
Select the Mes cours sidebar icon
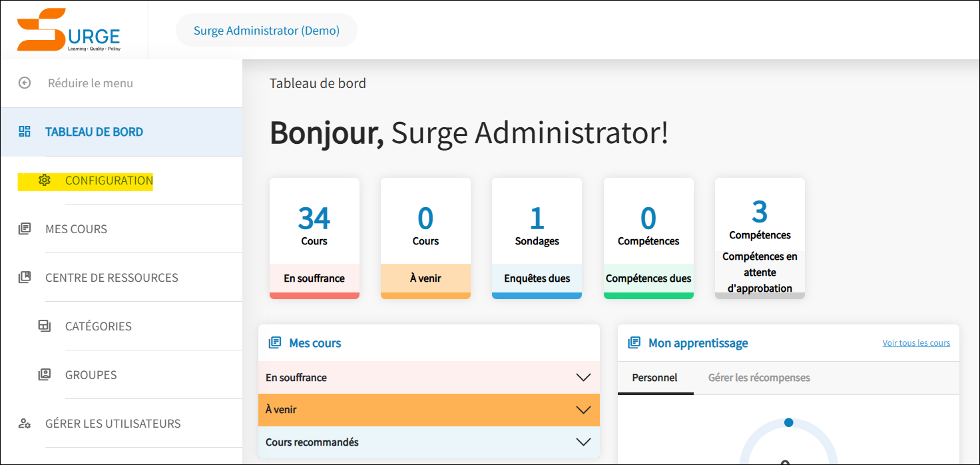pyautogui.click(x=25, y=229)
